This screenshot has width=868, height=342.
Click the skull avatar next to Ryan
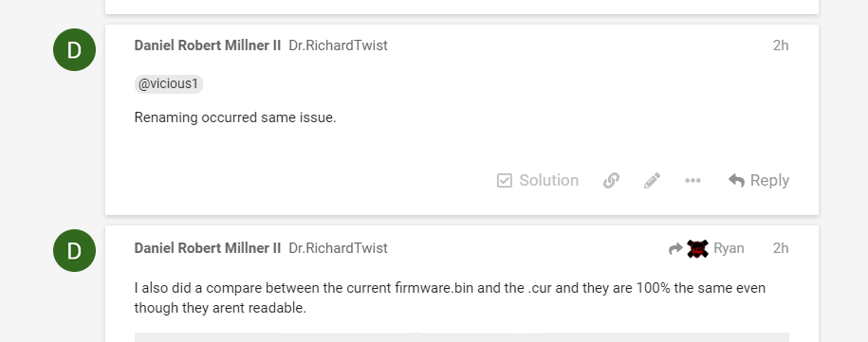click(x=697, y=248)
